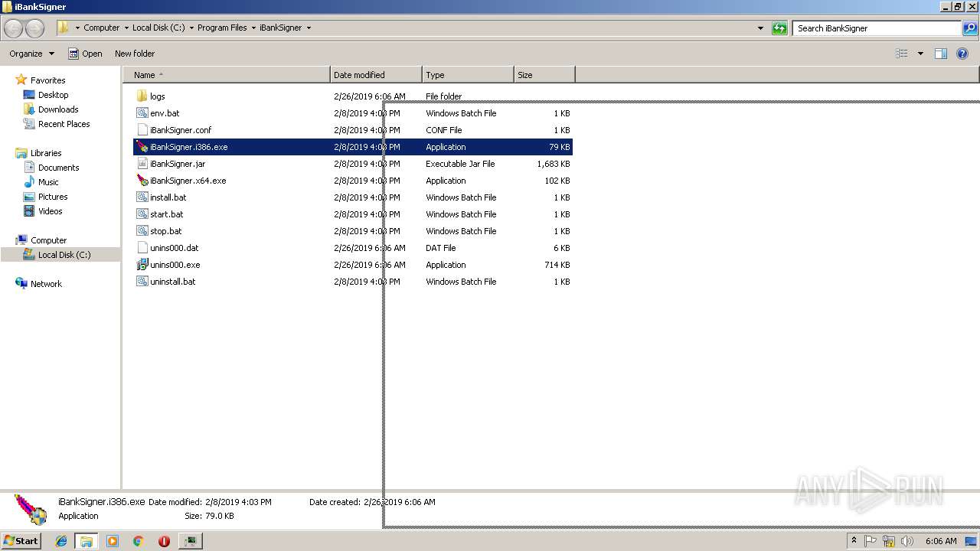Image resolution: width=980 pixels, height=551 pixels.
Task: Expand the Program Files breadcrumb arrow
Action: click(x=253, y=28)
